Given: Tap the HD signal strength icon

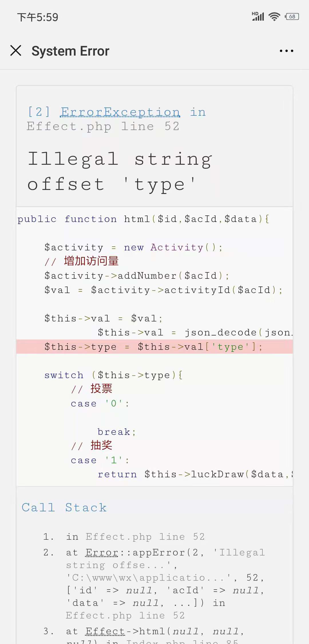Looking at the screenshot, I should (258, 17).
